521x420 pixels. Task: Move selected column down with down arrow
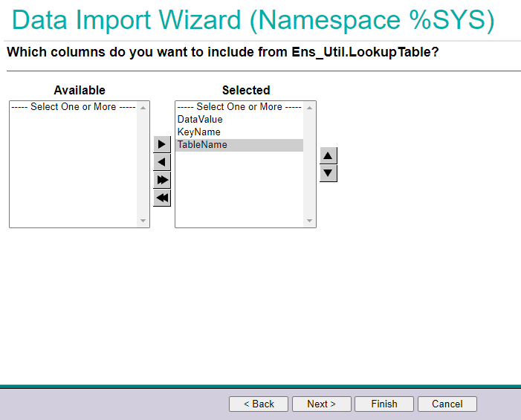(x=329, y=173)
